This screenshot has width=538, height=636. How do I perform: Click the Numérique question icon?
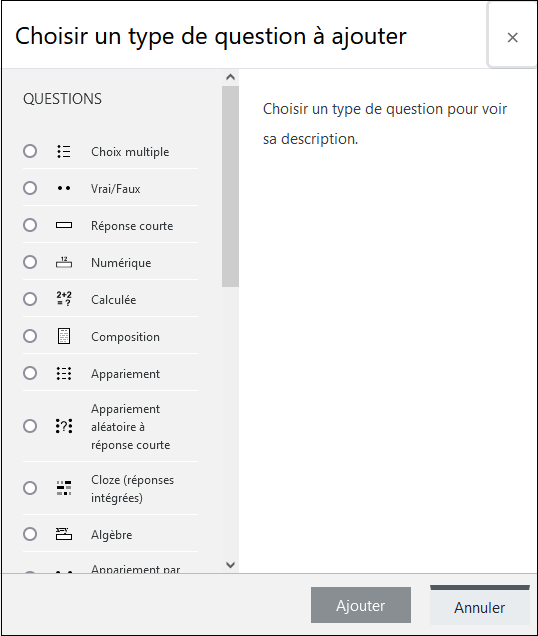click(64, 262)
